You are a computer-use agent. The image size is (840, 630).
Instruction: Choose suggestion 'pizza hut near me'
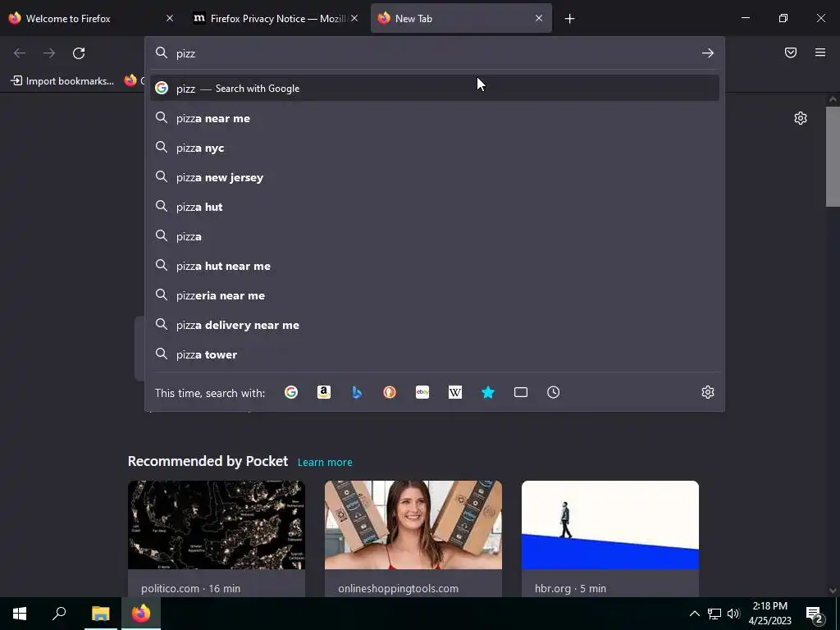pos(435,266)
